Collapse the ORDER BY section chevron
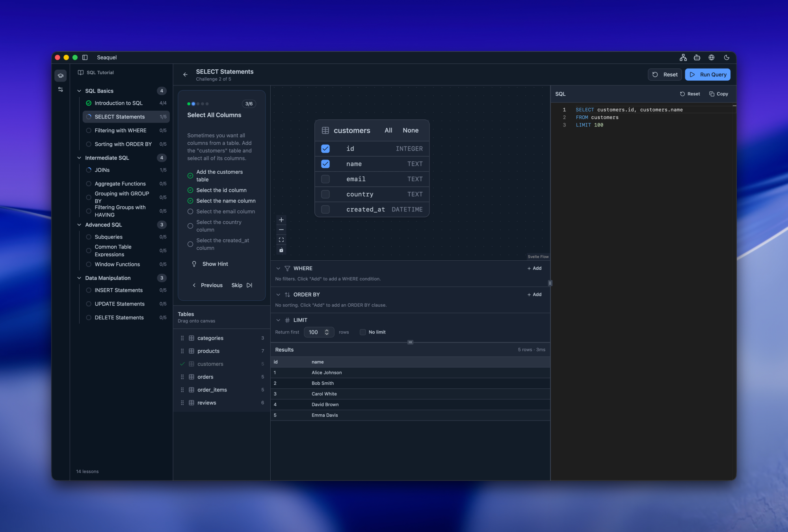 coord(278,295)
